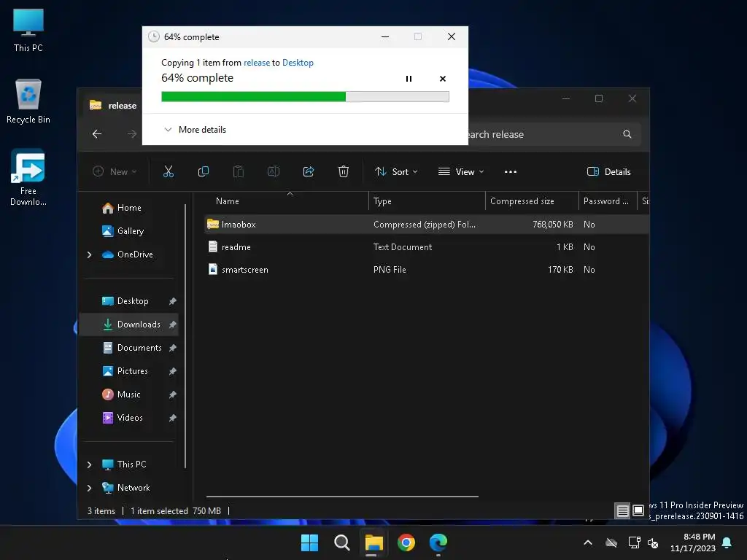Click the forward navigation arrow
Screen dimensions: 747x560
point(131,134)
